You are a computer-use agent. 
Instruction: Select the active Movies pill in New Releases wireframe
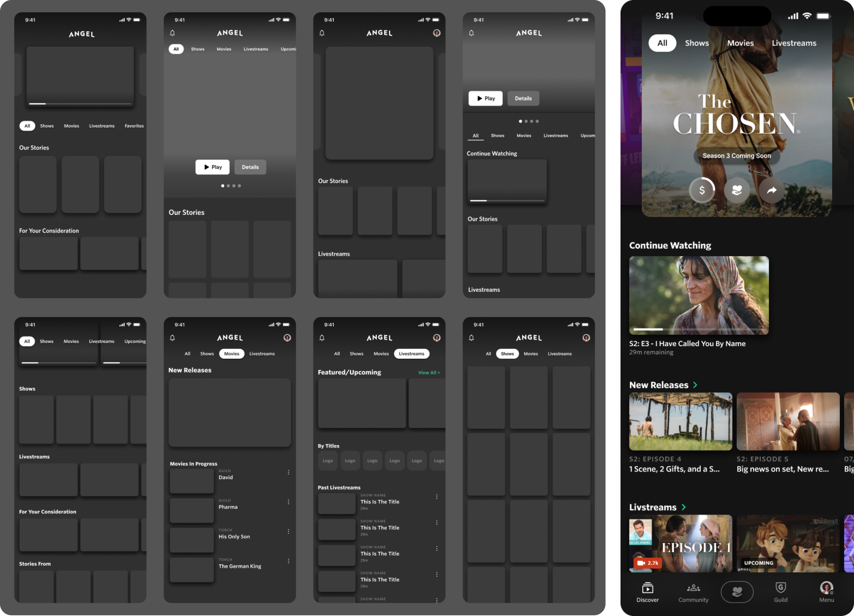click(232, 354)
